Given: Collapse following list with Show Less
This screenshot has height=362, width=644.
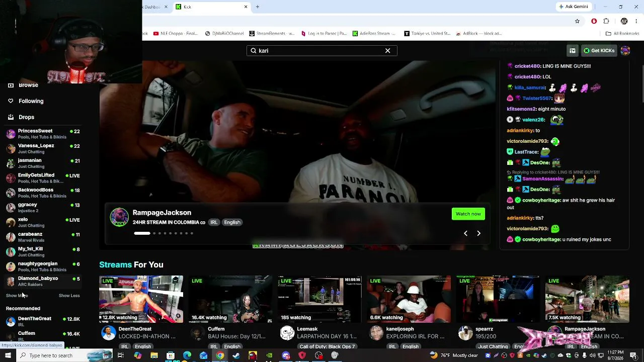Looking at the screenshot, I should 69,296.
